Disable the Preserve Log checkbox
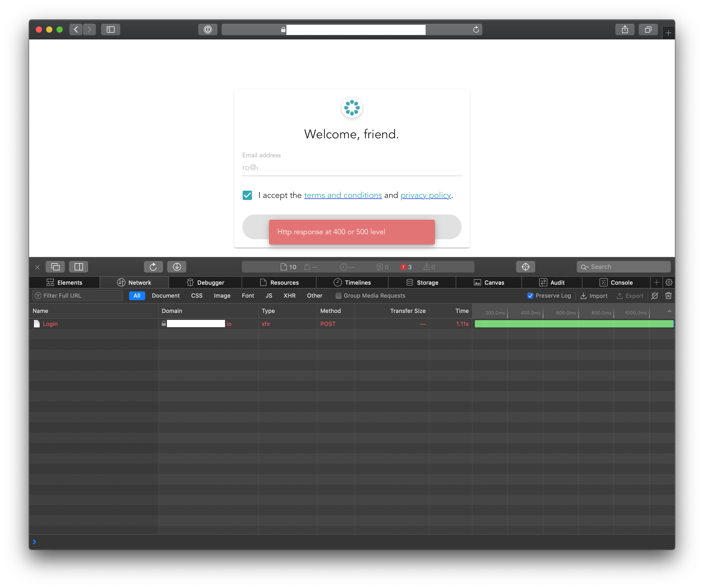This screenshot has height=588, width=704. pyautogui.click(x=530, y=296)
